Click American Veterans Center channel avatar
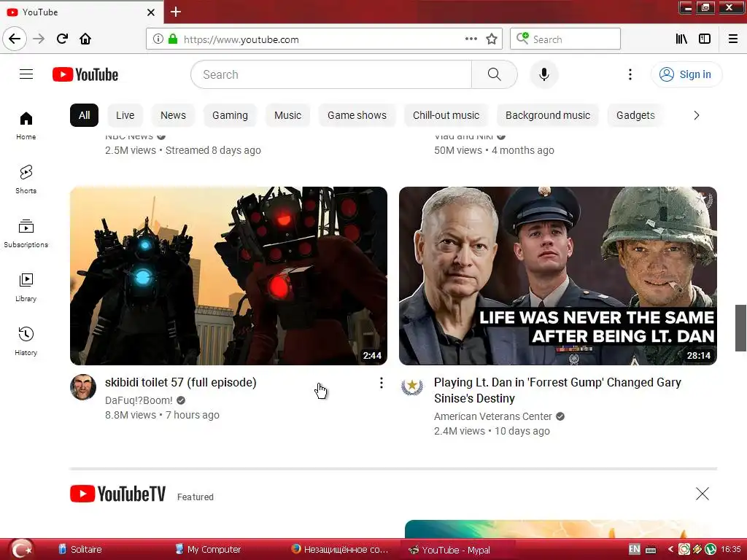Screen dimensions: 747x560 412,387
